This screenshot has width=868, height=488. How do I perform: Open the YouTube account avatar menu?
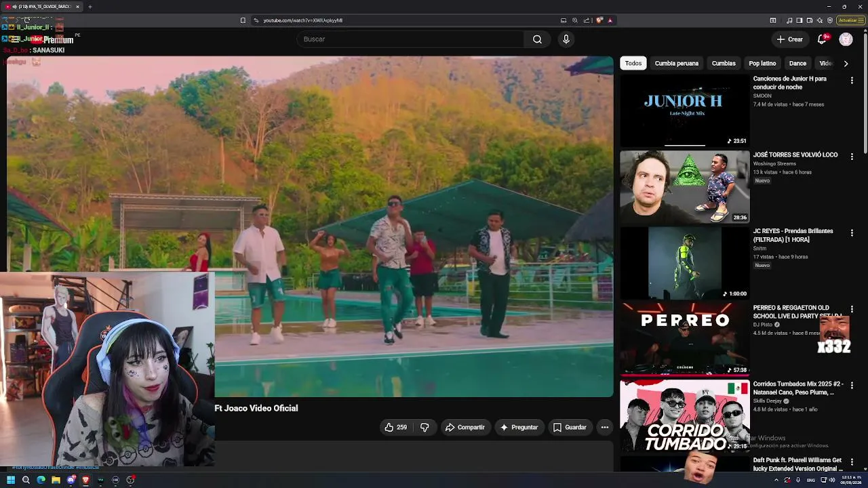[846, 39]
